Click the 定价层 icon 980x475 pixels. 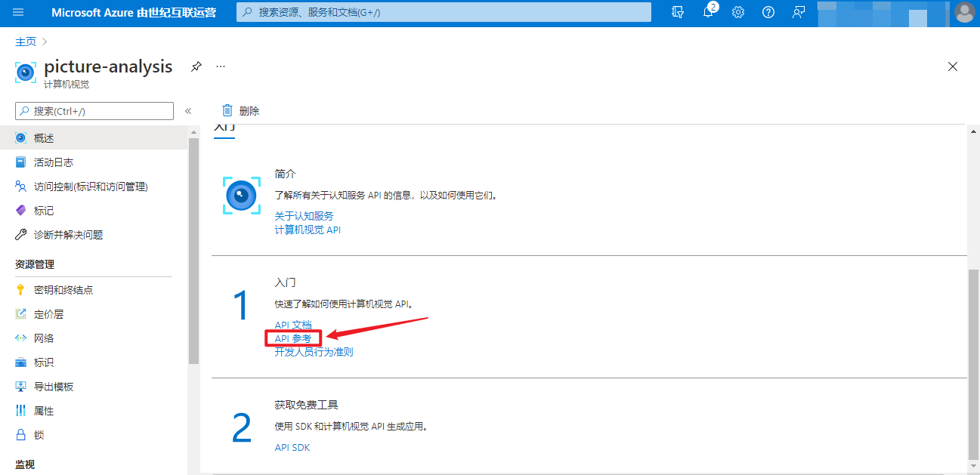coord(21,314)
